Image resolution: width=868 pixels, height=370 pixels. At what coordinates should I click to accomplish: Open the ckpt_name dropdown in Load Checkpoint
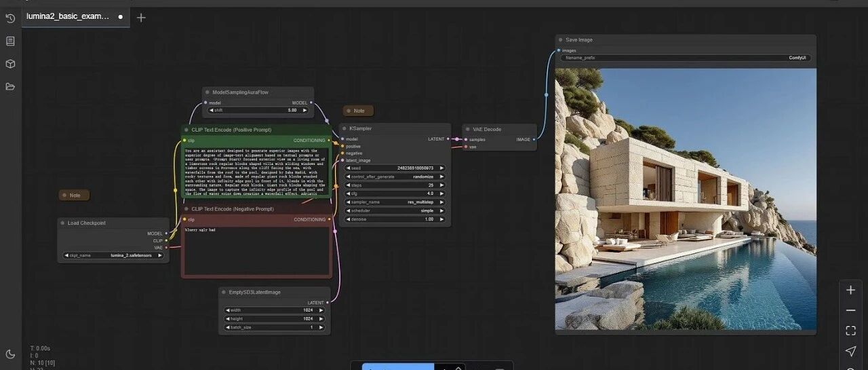(x=113, y=255)
